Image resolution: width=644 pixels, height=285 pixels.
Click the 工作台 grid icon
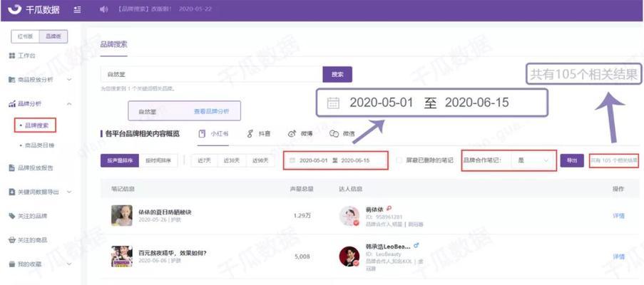pos(12,56)
